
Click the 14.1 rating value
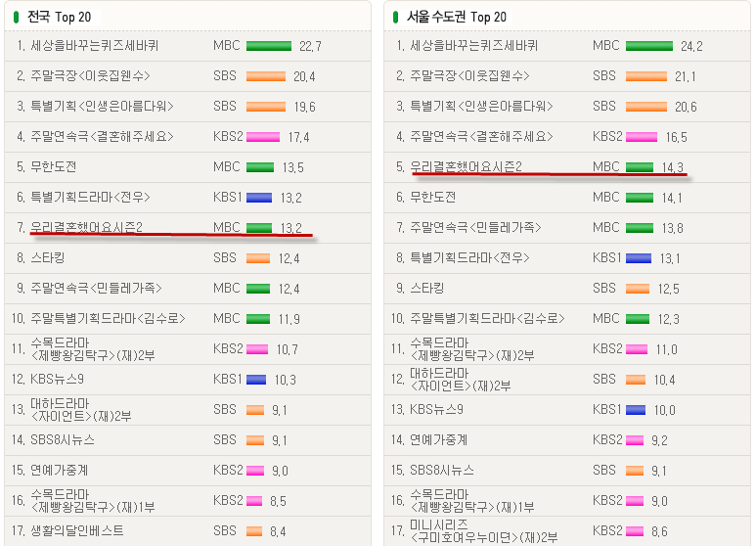672,199
